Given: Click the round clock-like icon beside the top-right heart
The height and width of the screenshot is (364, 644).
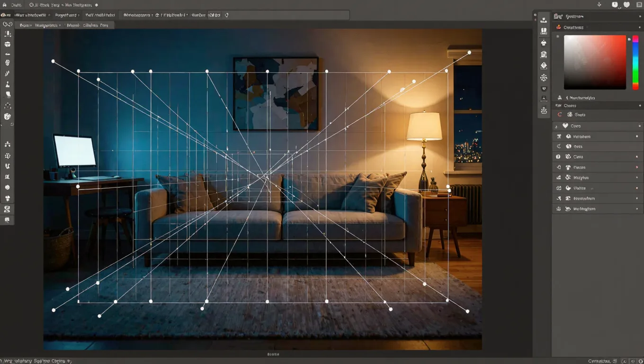Looking at the screenshot, I should coord(615,5).
